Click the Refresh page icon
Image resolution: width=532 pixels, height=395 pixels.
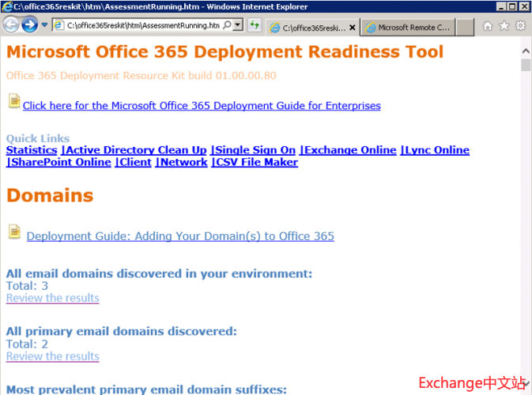pyautogui.click(x=255, y=25)
